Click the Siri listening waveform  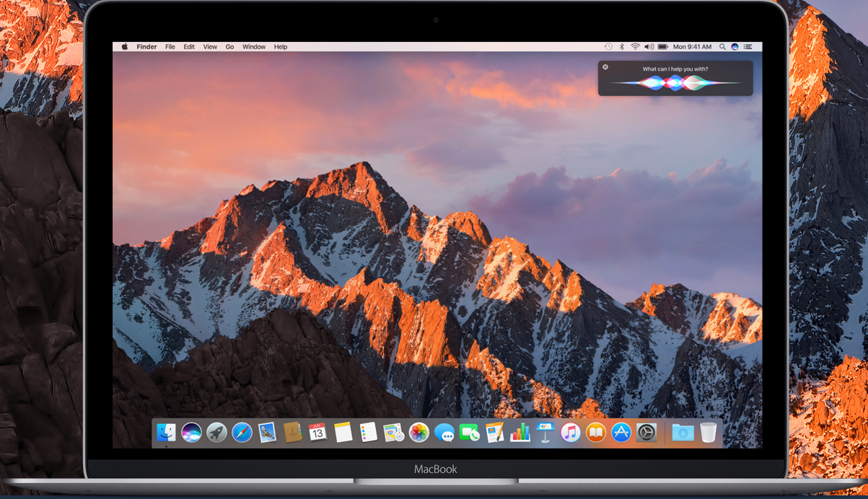pos(675,83)
